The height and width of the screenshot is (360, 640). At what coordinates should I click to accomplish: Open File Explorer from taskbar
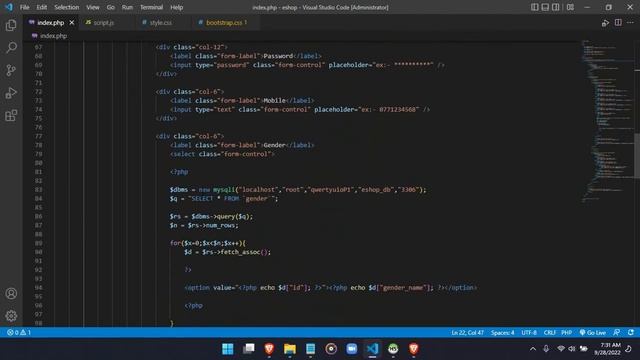290,349
